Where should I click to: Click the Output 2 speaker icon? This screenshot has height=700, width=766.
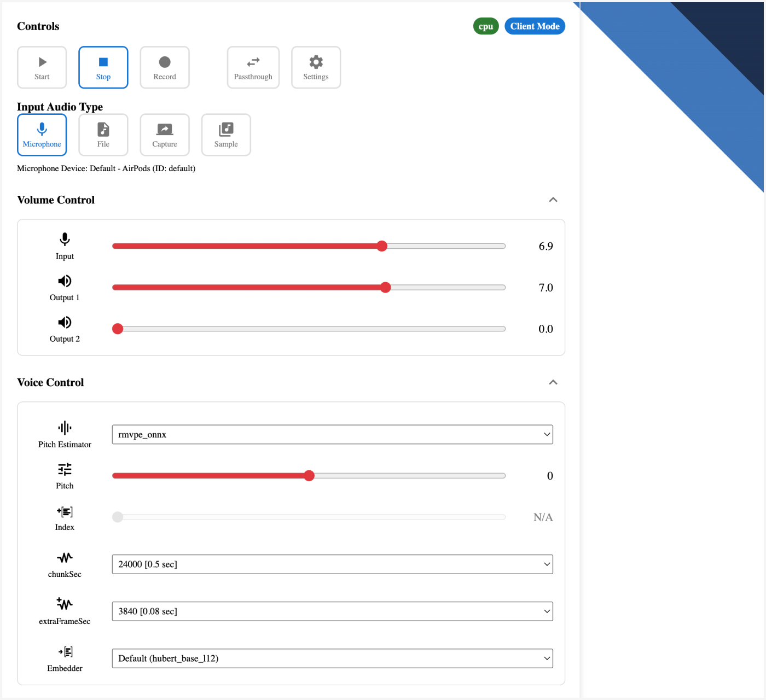coord(65,322)
